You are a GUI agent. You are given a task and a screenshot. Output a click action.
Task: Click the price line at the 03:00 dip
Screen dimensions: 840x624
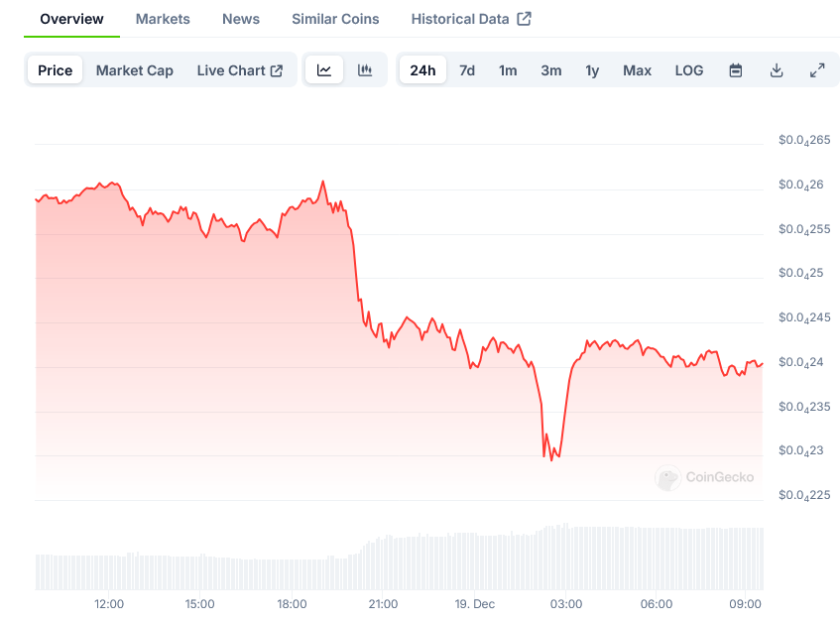coord(551,456)
